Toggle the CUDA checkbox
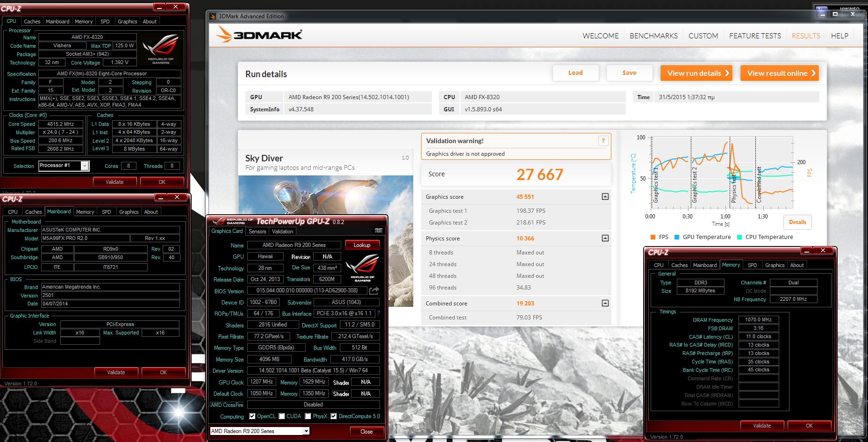Screen dimensions: 868x442 coord(282,416)
